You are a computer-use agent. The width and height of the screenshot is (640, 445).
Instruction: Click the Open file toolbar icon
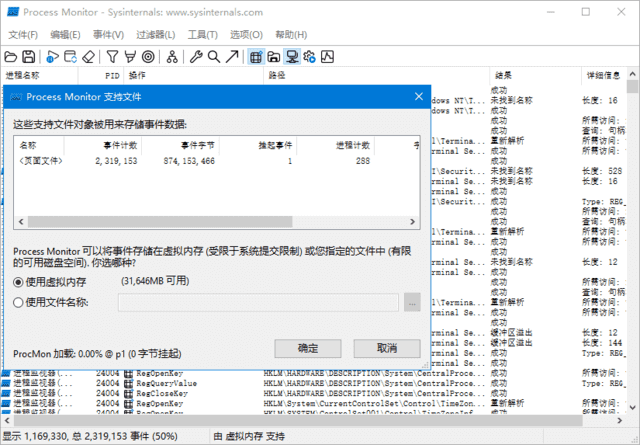tap(11, 57)
